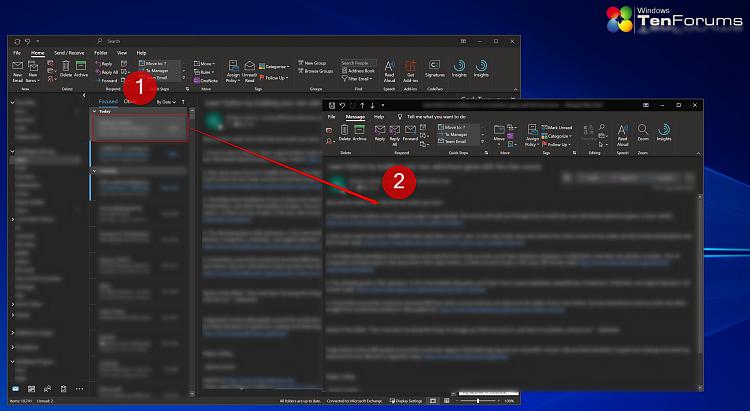This screenshot has height=411, width=750.
Task: Click Insights icon in message window ribbon
Action: (664, 132)
